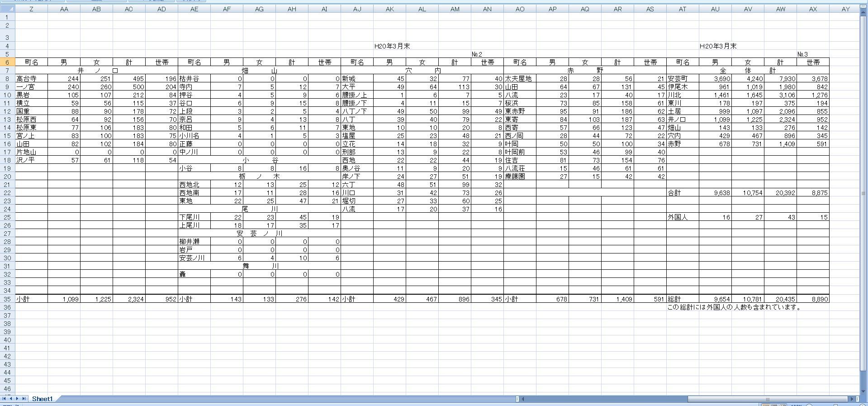Image resolution: width=868 pixels, height=406 pixels.
Task: Click the cell labeled 中ノ川
Action: (x=194, y=152)
